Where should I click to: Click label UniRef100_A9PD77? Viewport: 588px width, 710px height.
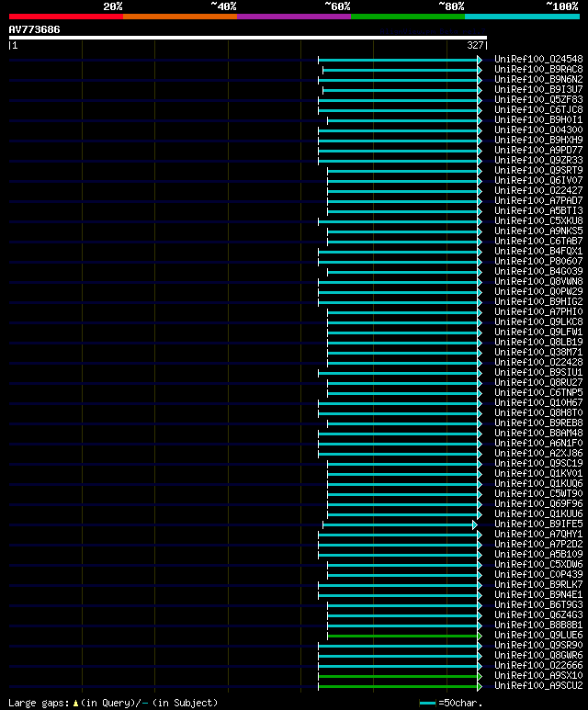tap(538, 150)
